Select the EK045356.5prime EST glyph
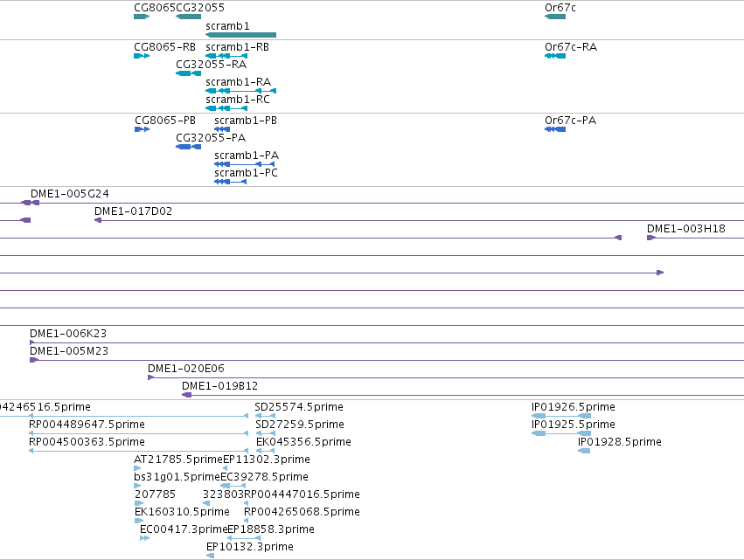The width and height of the screenshot is (744, 560). click(x=265, y=452)
